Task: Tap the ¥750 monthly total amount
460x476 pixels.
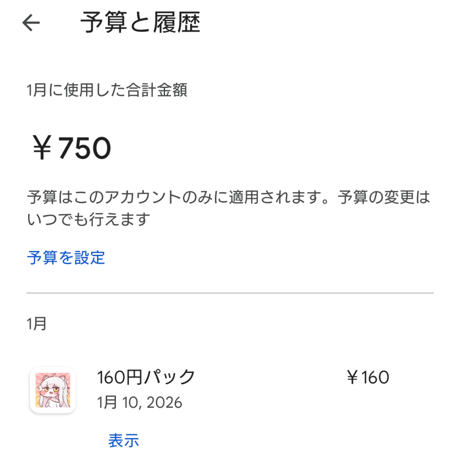Action: coord(72,148)
